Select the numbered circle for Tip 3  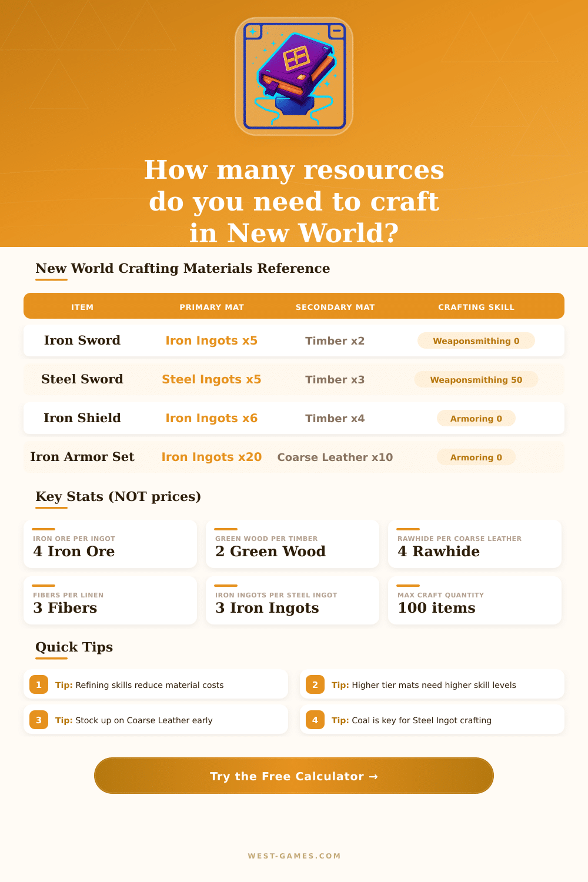pos(39,720)
